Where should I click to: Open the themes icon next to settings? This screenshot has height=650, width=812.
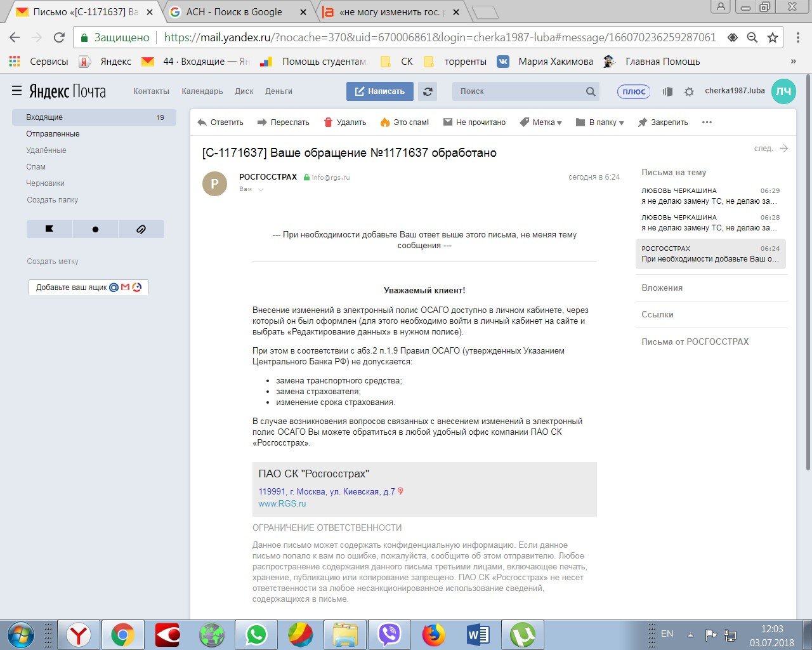(667, 91)
